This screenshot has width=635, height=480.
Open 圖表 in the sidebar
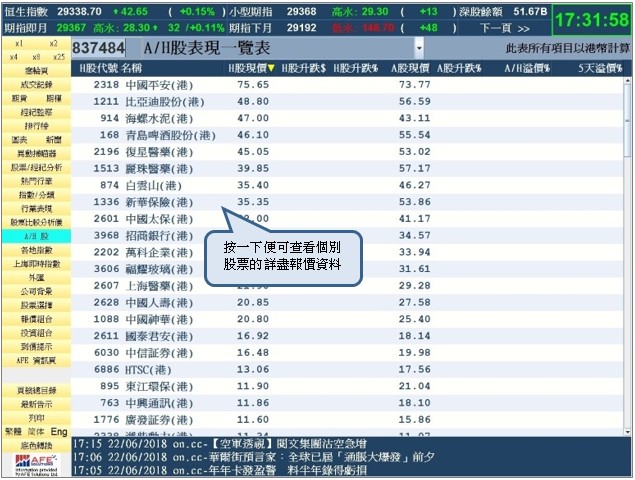19,140
